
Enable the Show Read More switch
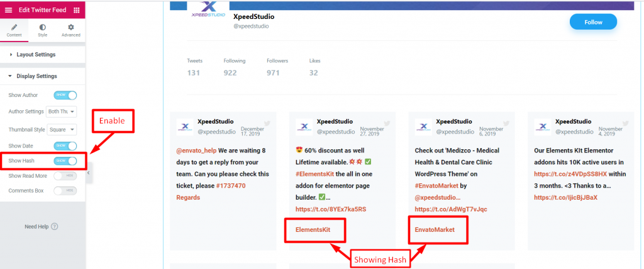point(65,176)
